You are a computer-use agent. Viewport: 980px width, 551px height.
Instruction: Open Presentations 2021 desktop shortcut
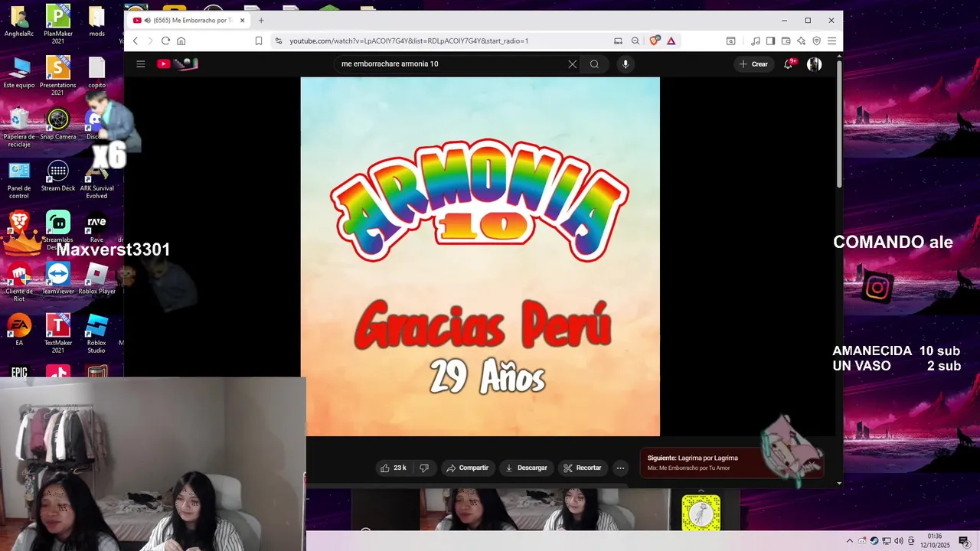58,76
